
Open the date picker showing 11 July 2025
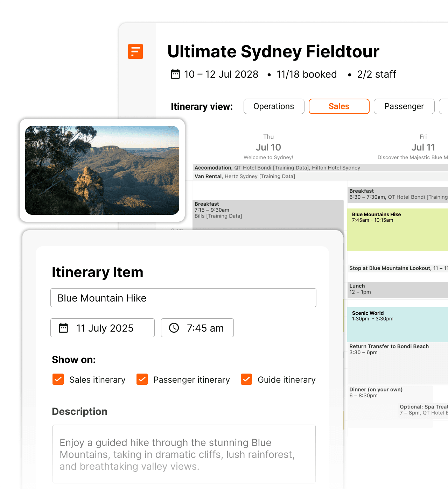[102, 328]
